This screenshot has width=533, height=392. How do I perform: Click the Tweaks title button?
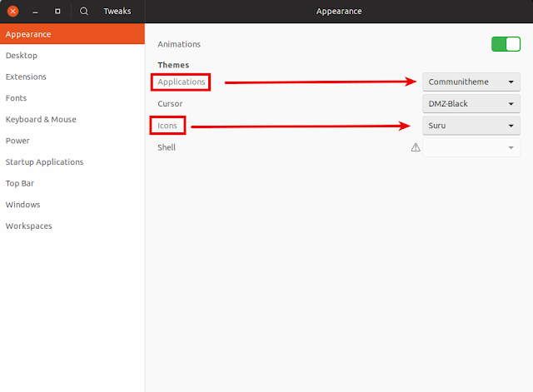(x=117, y=11)
